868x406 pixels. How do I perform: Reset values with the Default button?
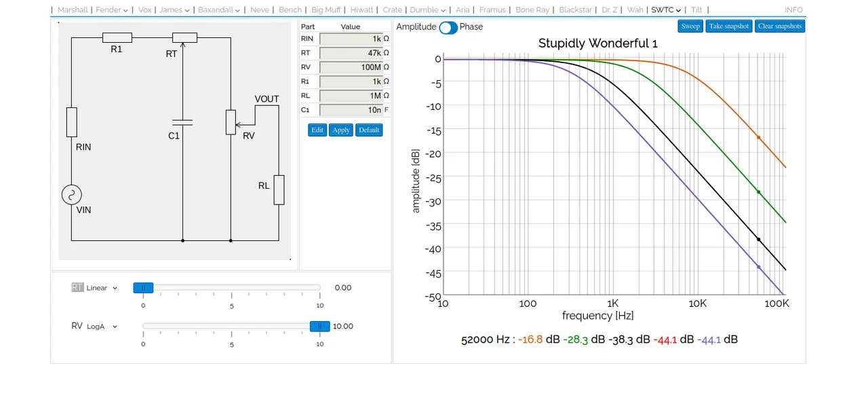[369, 130]
